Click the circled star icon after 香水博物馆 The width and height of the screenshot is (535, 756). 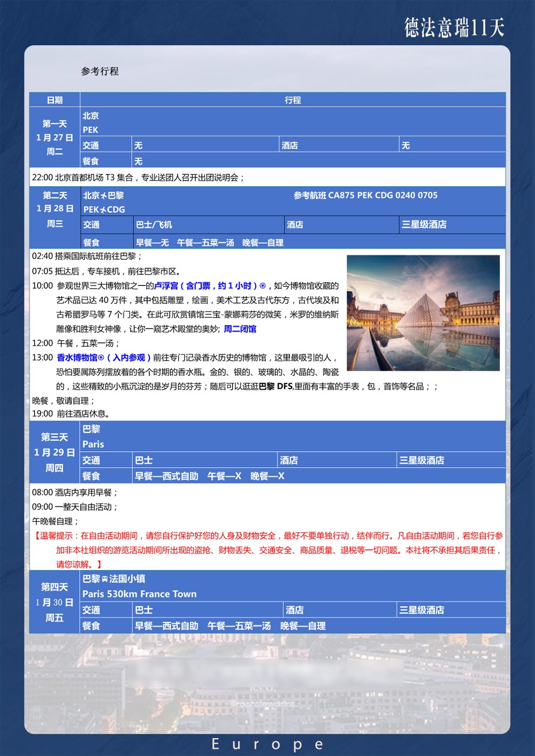[x=101, y=358]
